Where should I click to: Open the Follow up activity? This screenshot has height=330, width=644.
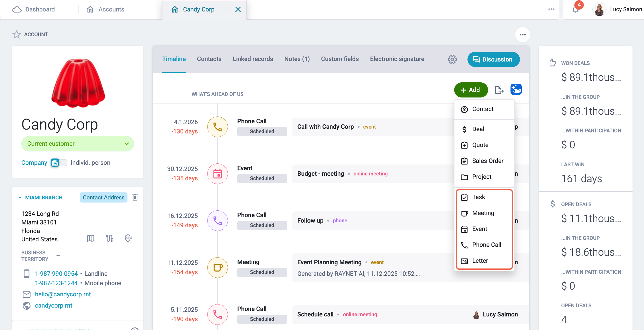click(310, 221)
